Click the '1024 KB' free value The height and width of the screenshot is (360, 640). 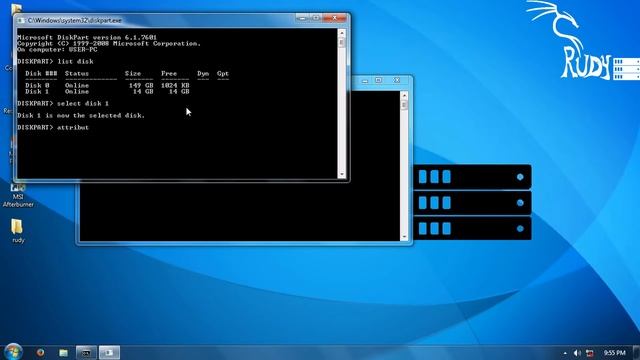(175, 85)
